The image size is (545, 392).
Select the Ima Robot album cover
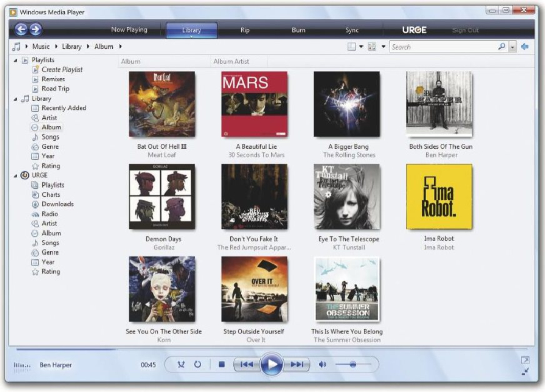[x=439, y=197]
